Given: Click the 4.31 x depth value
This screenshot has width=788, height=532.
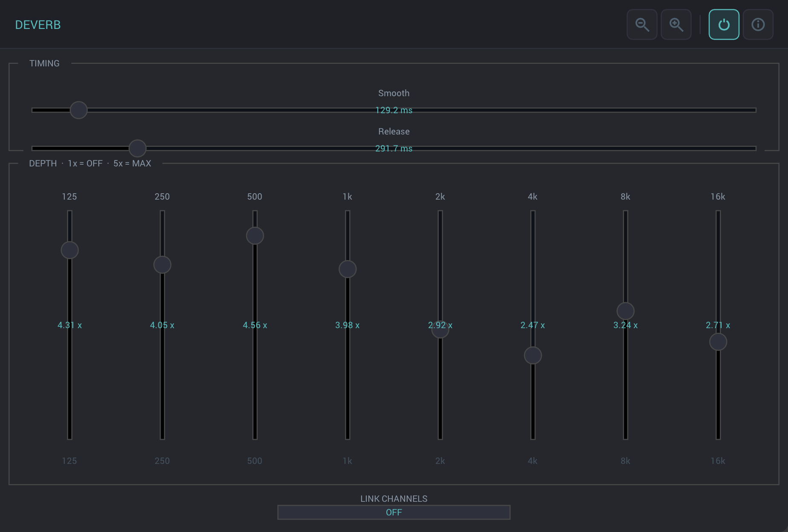Looking at the screenshot, I should 69,325.
